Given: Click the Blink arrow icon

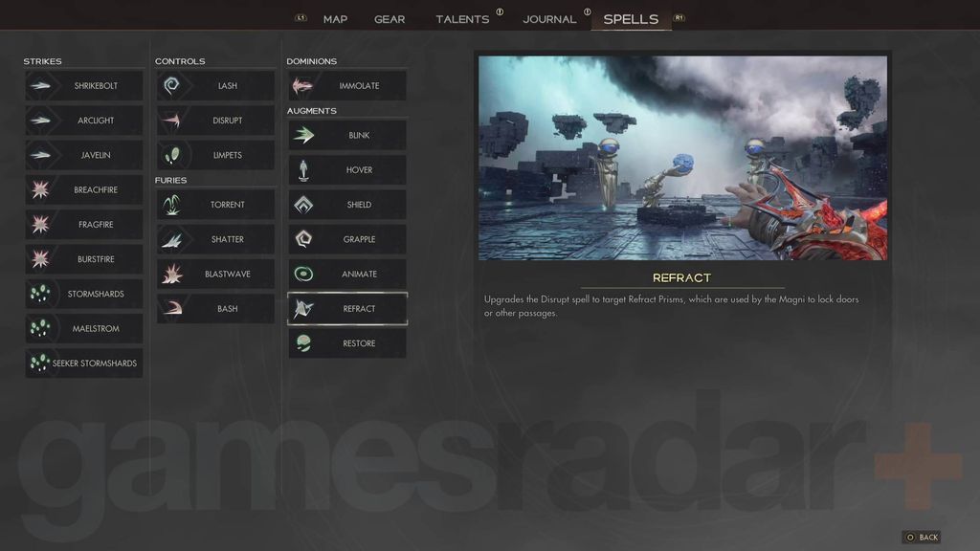Looking at the screenshot, I should tap(303, 135).
